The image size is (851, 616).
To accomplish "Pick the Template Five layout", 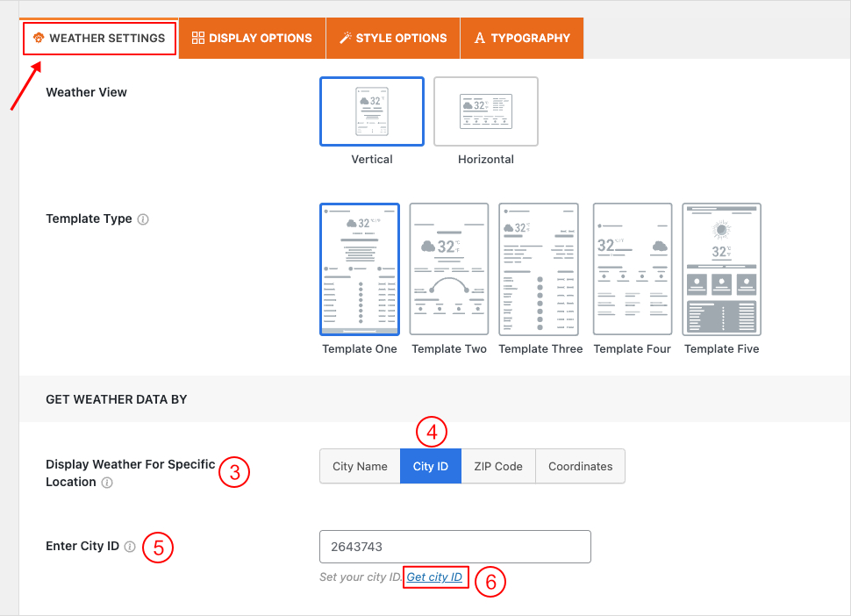I will [x=721, y=269].
